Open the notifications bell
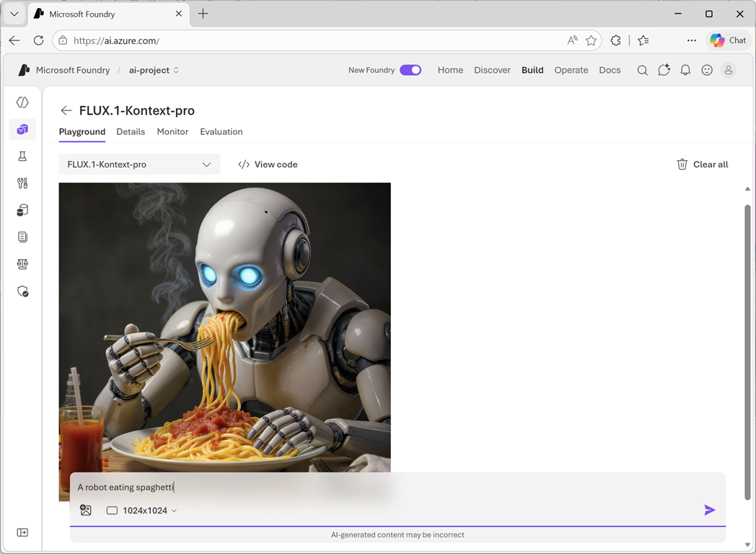This screenshot has width=756, height=554. [x=685, y=71]
